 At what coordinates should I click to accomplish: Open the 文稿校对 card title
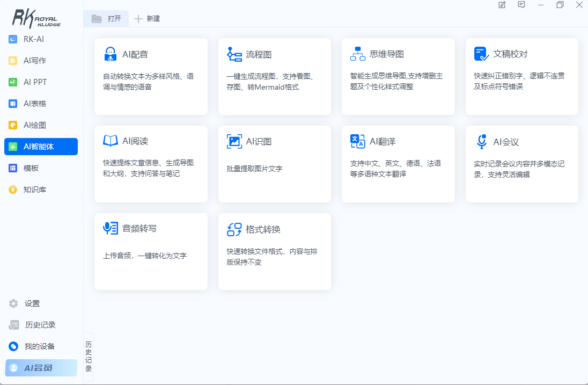point(510,54)
